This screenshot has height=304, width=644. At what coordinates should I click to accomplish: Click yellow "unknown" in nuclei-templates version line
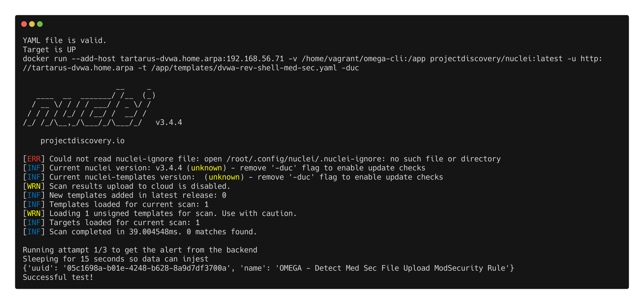(x=224, y=177)
